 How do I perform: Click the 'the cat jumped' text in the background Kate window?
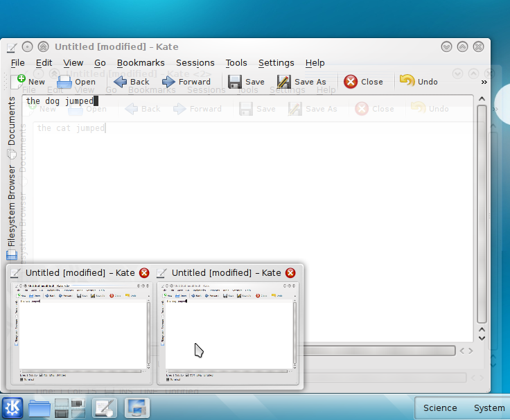tap(71, 128)
